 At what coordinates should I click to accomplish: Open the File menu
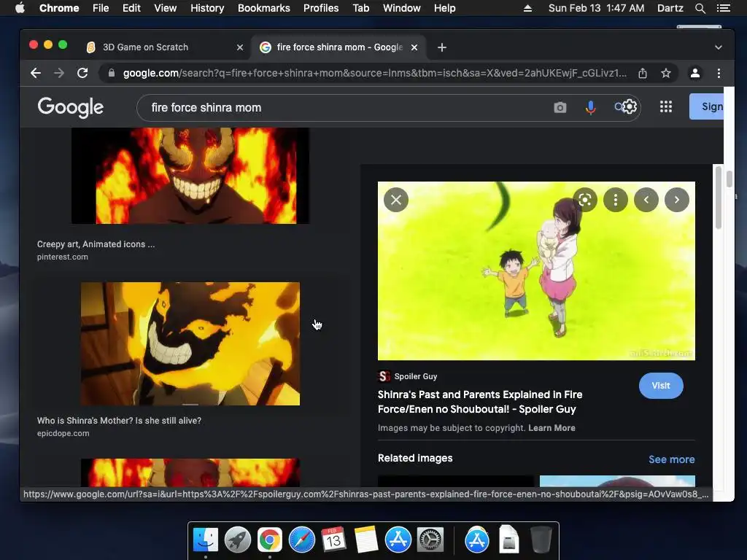(101, 8)
